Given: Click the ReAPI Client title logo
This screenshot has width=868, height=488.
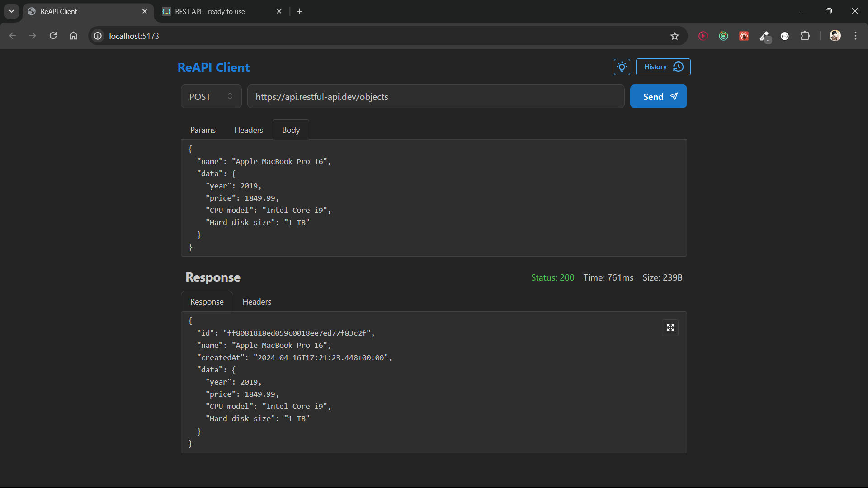Looking at the screenshot, I should coord(213,67).
